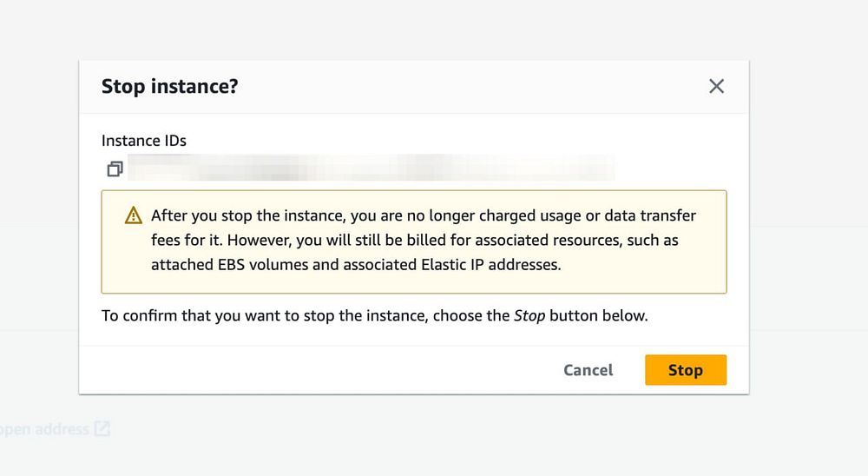Click the 'Instance IDs' label
The width and height of the screenshot is (868, 476).
click(x=144, y=141)
